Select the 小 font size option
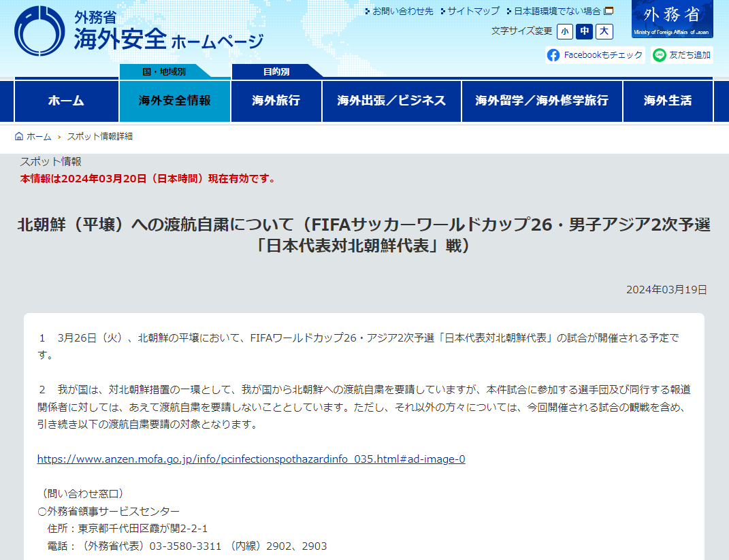 564,32
